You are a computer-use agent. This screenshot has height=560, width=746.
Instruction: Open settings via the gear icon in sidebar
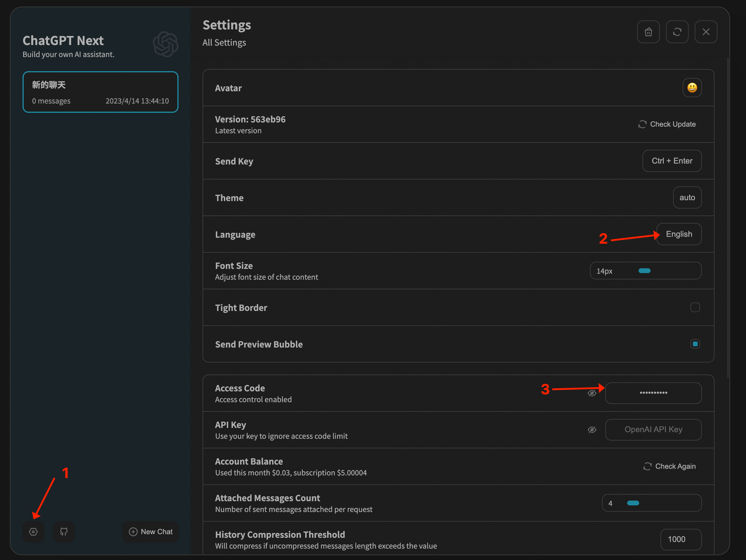(33, 532)
